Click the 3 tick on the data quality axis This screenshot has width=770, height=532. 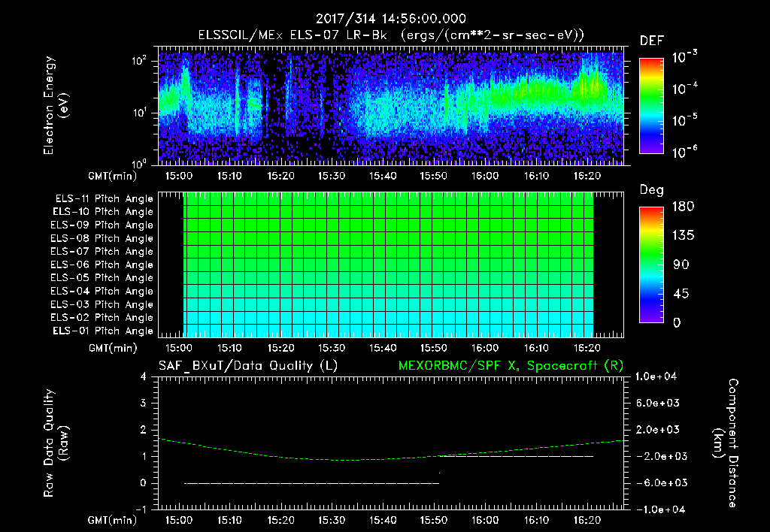click(x=144, y=404)
